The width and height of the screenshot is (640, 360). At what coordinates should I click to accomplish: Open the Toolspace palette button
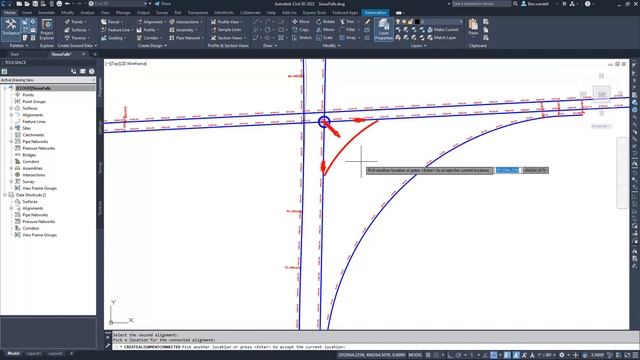coord(11,28)
